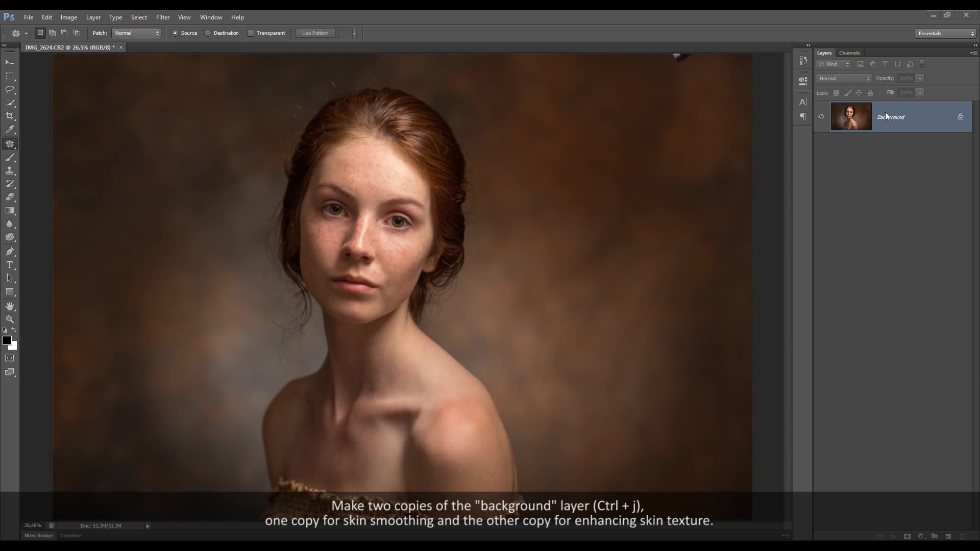Select the Move tool
This screenshot has width=980, height=551.
coord(9,62)
